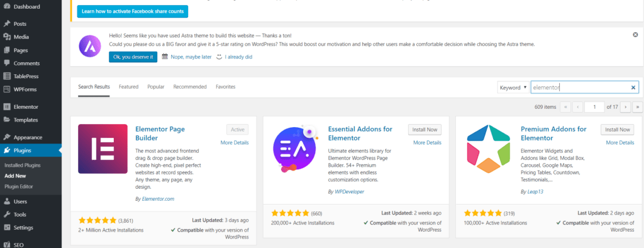Click the current page number field

click(594, 107)
